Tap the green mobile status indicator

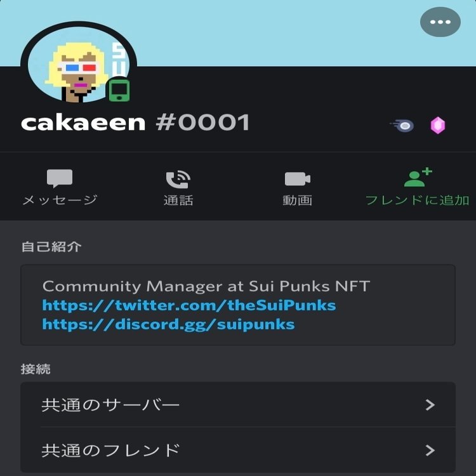tap(119, 90)
